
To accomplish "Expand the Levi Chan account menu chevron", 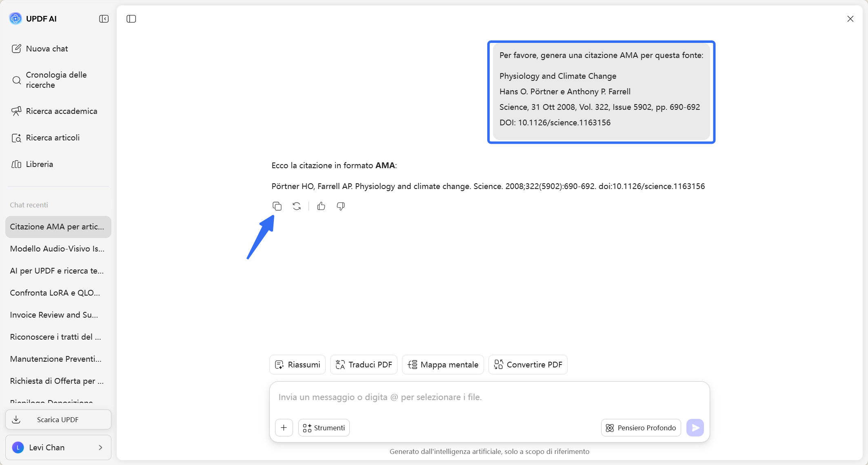I will coord(100,447).
